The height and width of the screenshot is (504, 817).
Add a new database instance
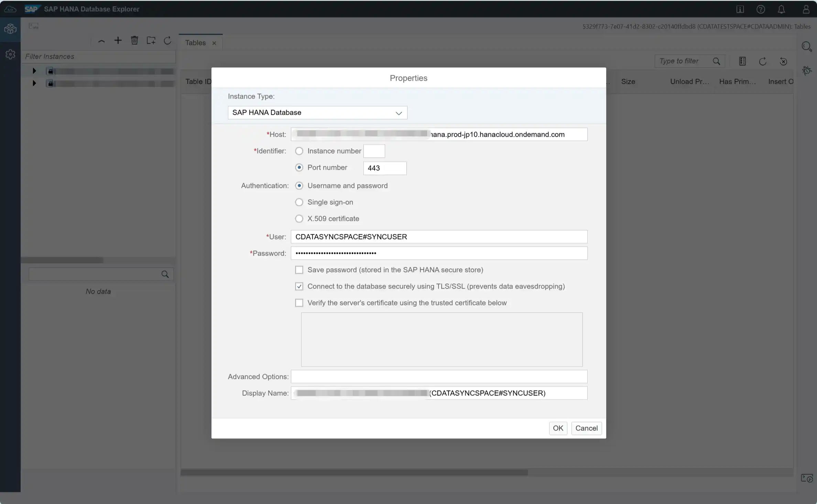click(118, 40)
